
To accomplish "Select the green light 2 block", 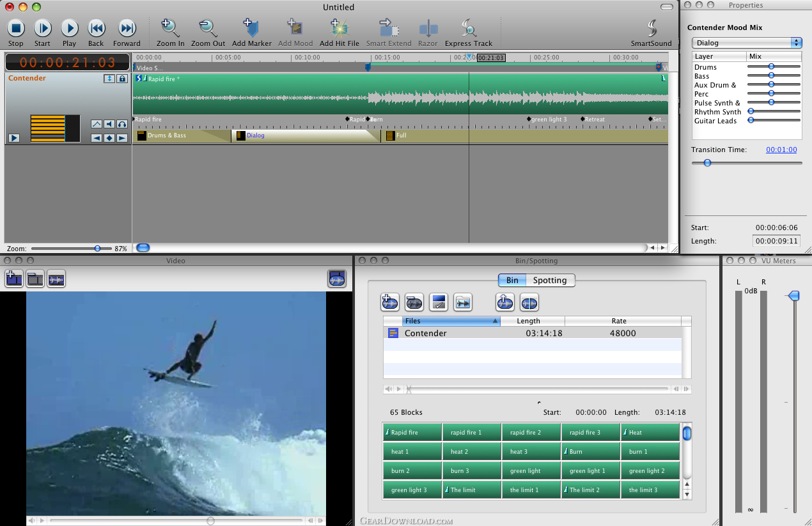I will tap(650, 471).
